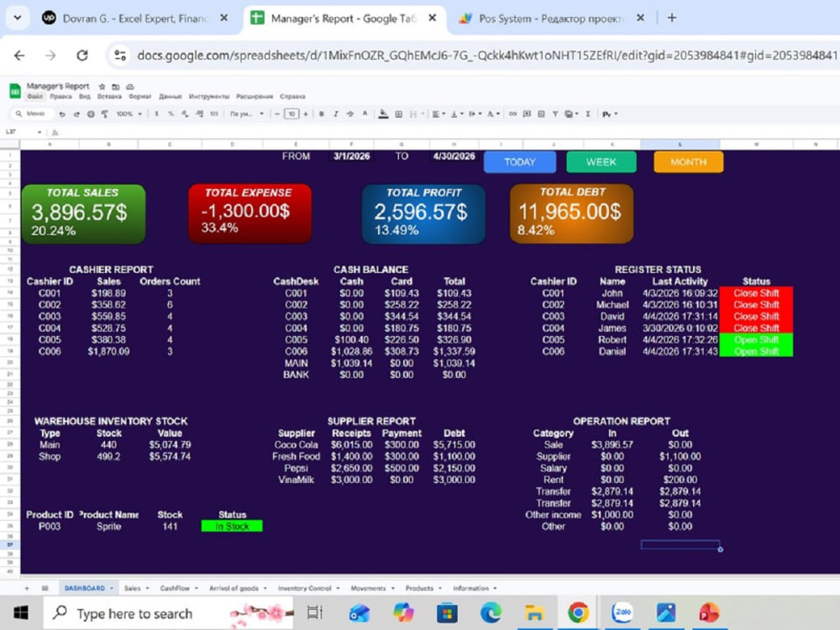Open the Правка menu

coord(60,97)
